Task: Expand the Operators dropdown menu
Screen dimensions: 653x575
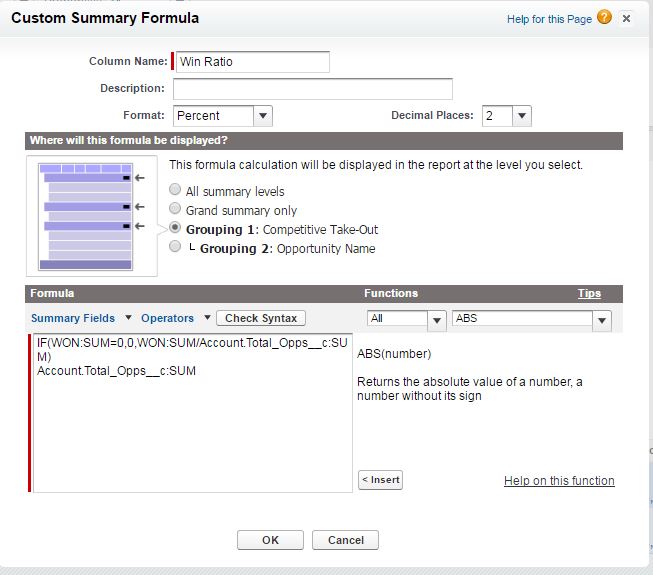Action: click(x=176, y=318)
